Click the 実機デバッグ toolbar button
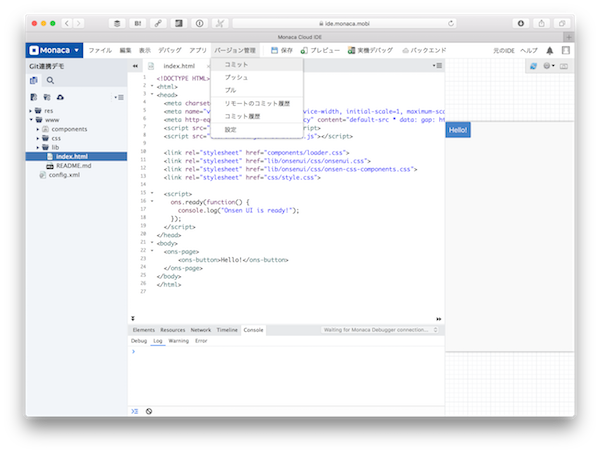Viewport: 600px width, 453px height. pos(370,50)
